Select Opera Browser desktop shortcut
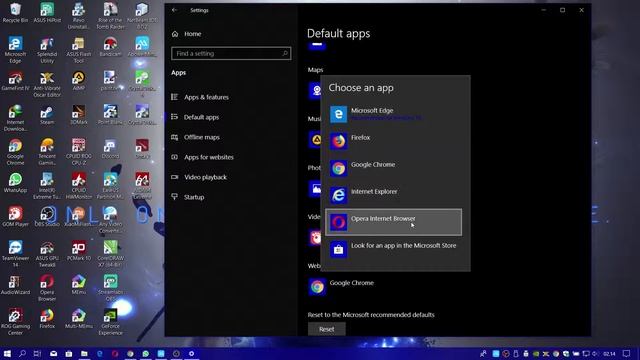Screen dimensions: 640x360 coord(47,288)
